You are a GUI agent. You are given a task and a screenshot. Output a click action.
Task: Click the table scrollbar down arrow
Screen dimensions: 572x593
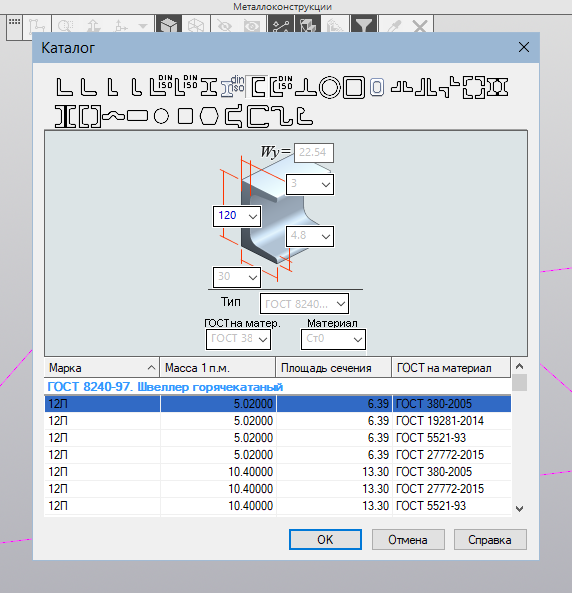pyautogui.click(x=519, y=509)
